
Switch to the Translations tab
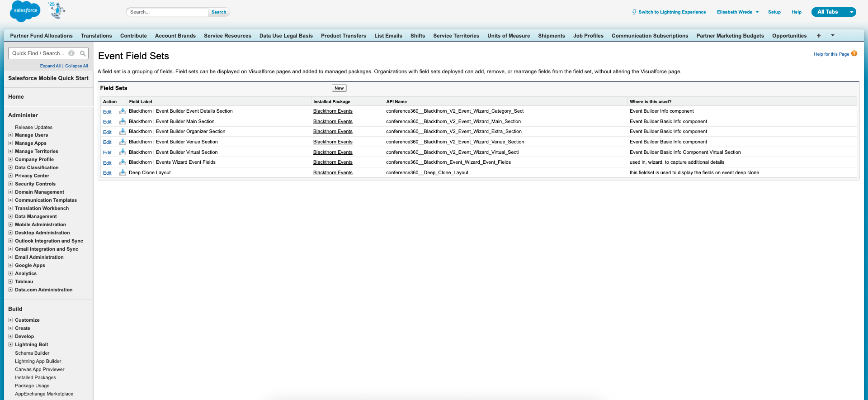96,36
